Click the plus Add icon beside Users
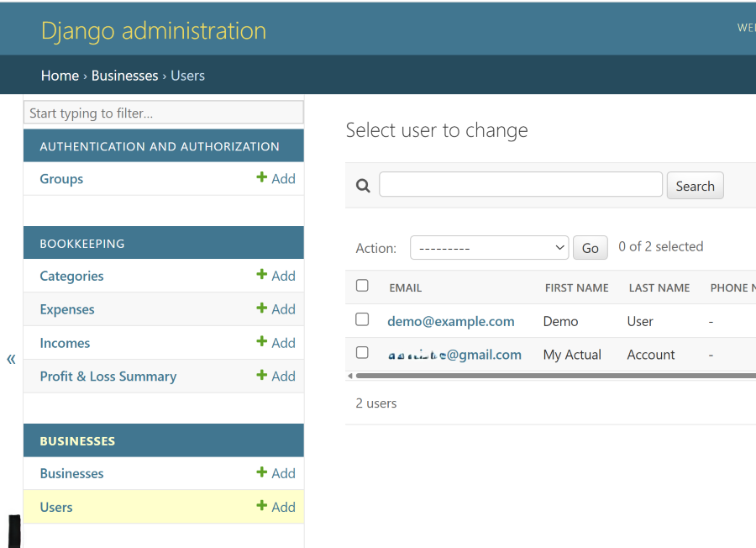 tap(262, 507)
